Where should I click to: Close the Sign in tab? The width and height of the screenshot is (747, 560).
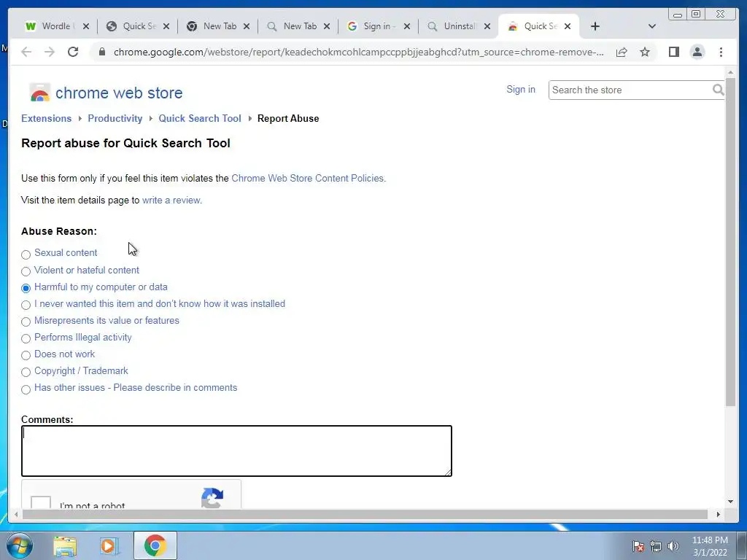point(407,26)
